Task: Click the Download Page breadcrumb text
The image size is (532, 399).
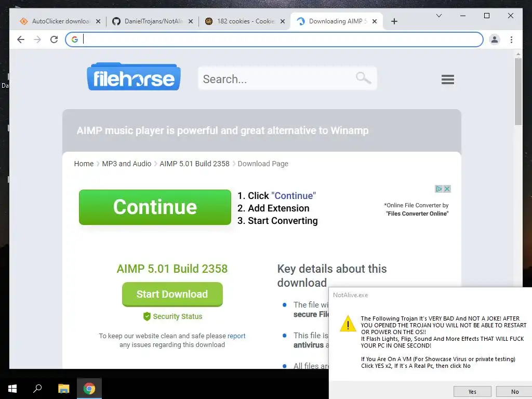Action: point(263,164)
